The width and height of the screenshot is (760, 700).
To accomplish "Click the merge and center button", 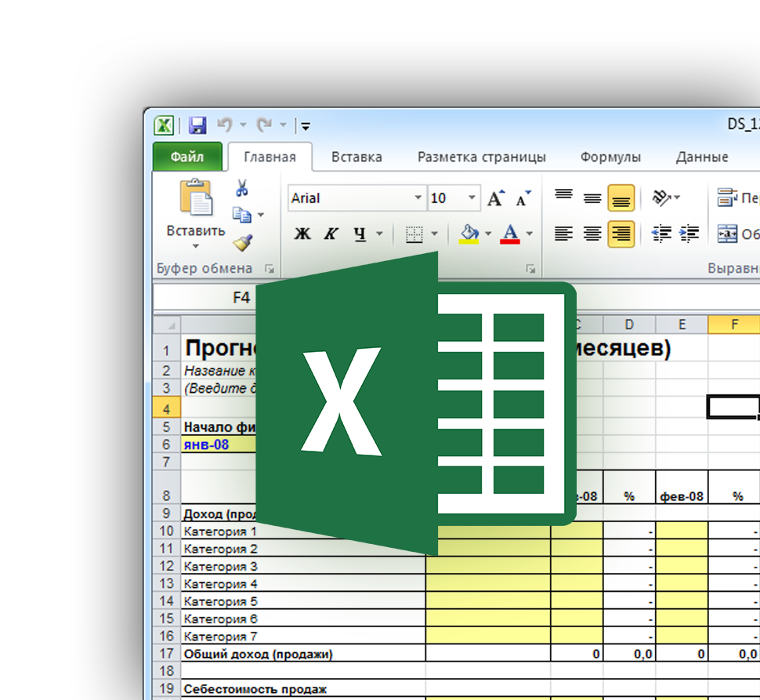I will click(x=738, y=234).
